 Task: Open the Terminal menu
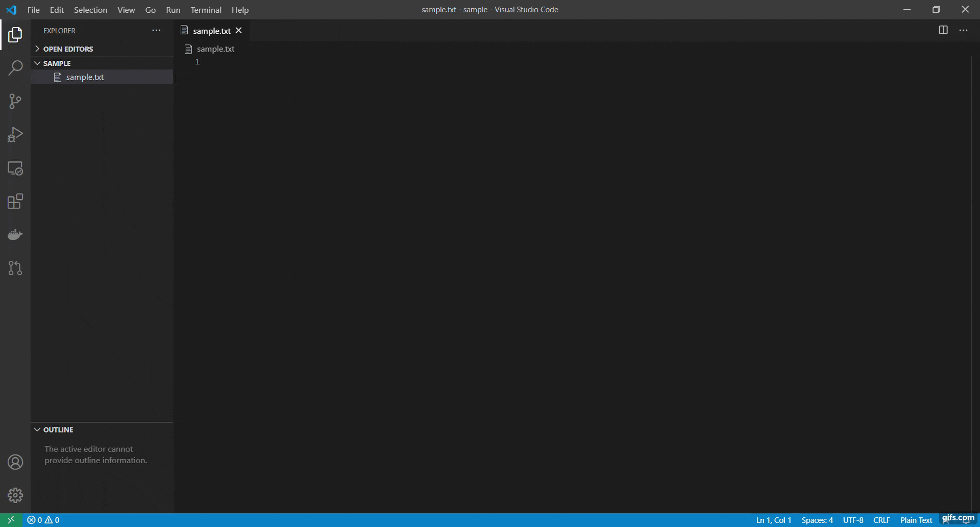point(206,10)
